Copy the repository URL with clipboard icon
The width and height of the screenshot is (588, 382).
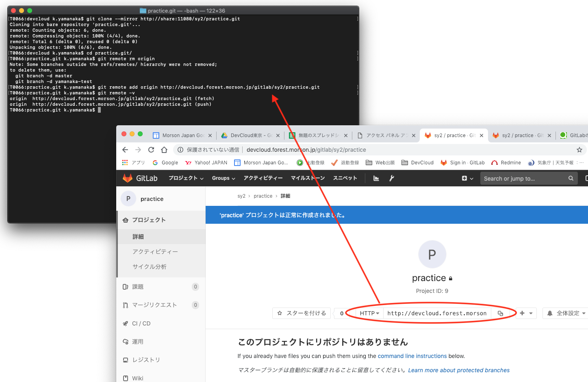pos(500,313)
